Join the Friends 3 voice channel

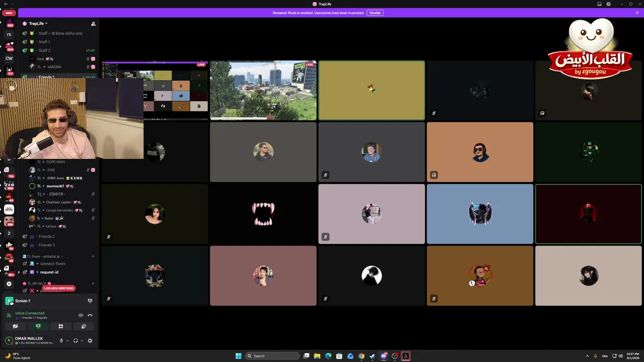pos(59,245)
